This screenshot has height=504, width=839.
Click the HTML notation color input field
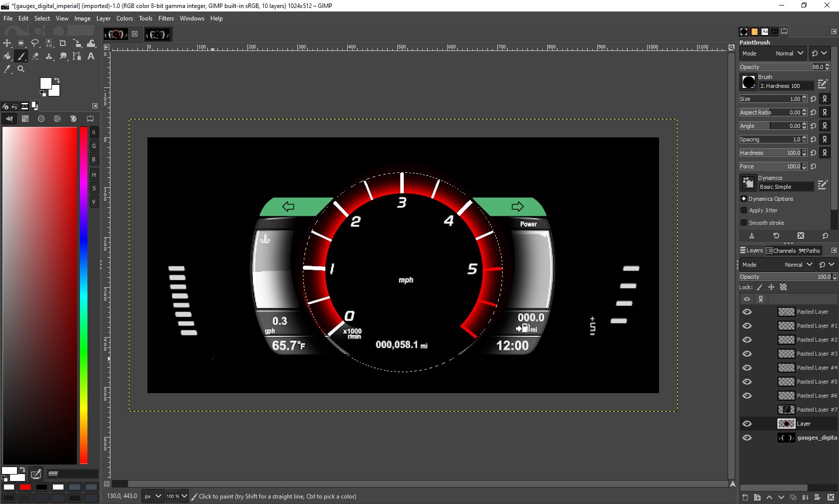pyautogui.click(x=72, y=474)
